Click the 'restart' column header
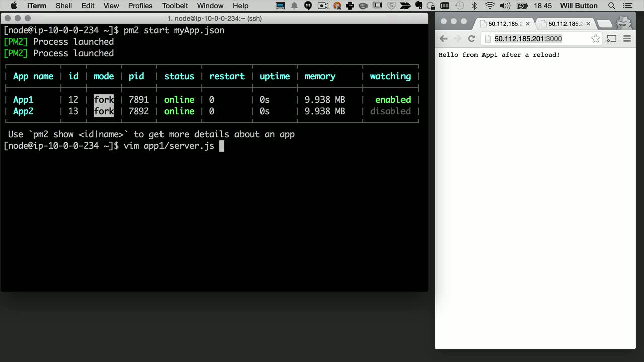Image resolution: width=644 pixels, height=362 pixels. tap(227, 76)
